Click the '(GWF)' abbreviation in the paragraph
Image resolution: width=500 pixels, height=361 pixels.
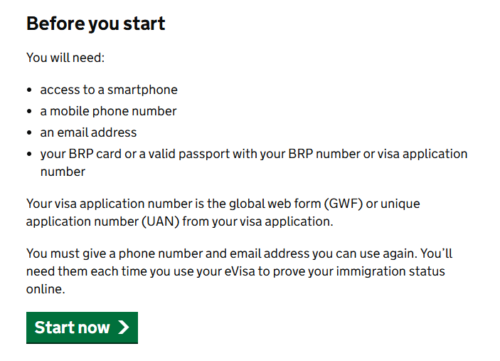tap(343, 204)
